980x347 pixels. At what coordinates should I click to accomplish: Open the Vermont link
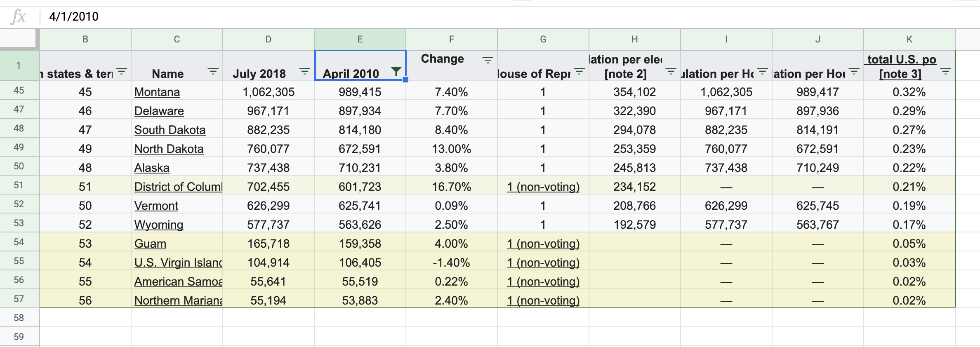pyautogui.click(x=156, y=206)
